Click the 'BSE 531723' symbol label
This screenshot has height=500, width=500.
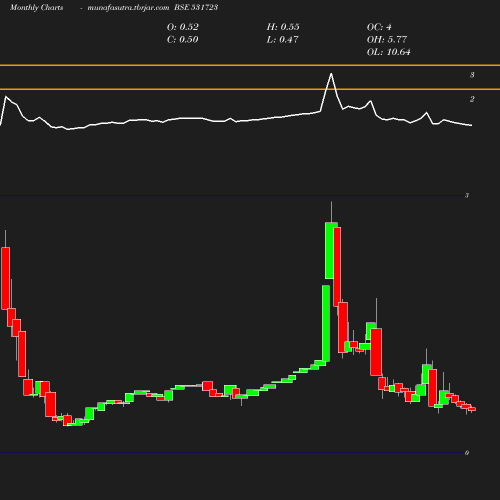point(196,7)
